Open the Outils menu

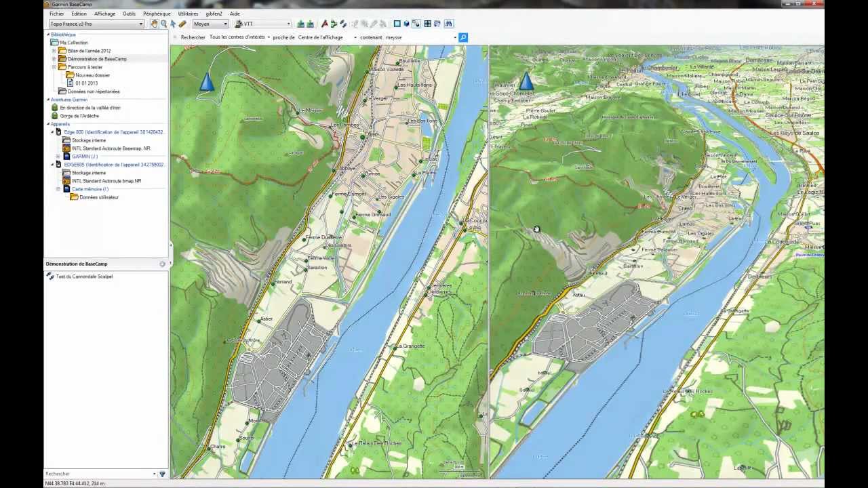pos(129,14)
